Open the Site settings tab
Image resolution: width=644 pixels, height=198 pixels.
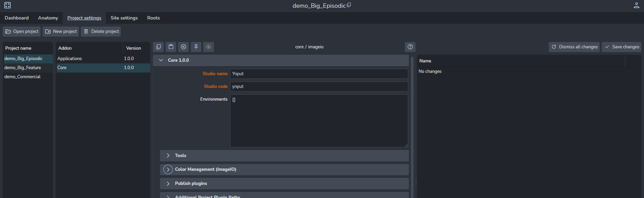(124, 18)
